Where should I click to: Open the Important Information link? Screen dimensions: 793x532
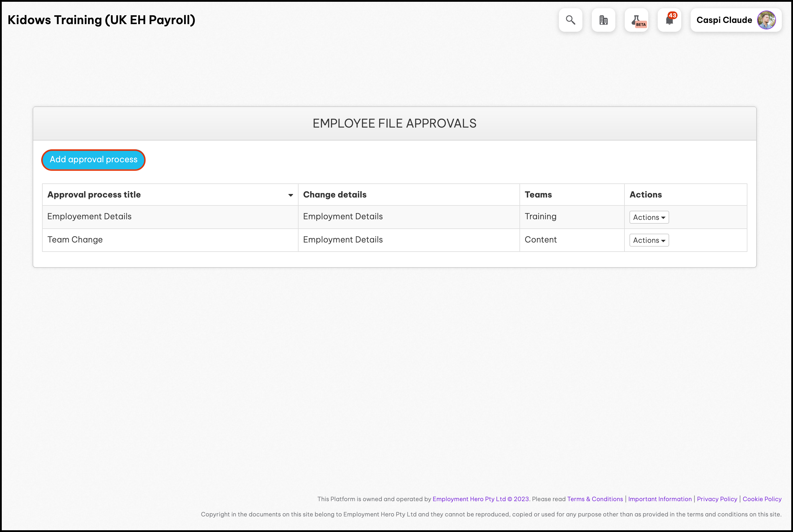tap(659, 499)
